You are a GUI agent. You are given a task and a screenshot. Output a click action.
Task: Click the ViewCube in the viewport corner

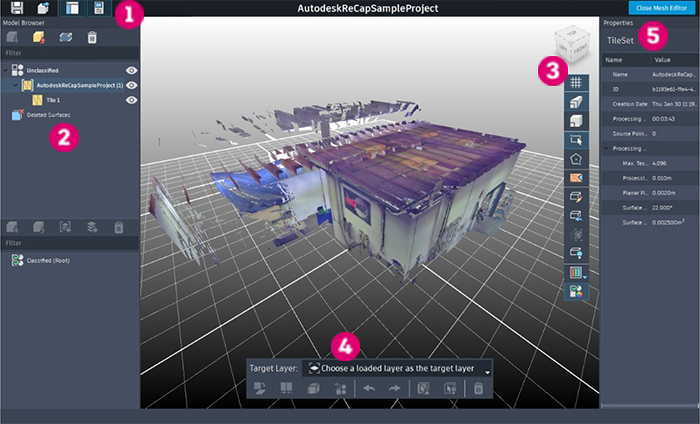pyautogui.click(x=572, y=44)
